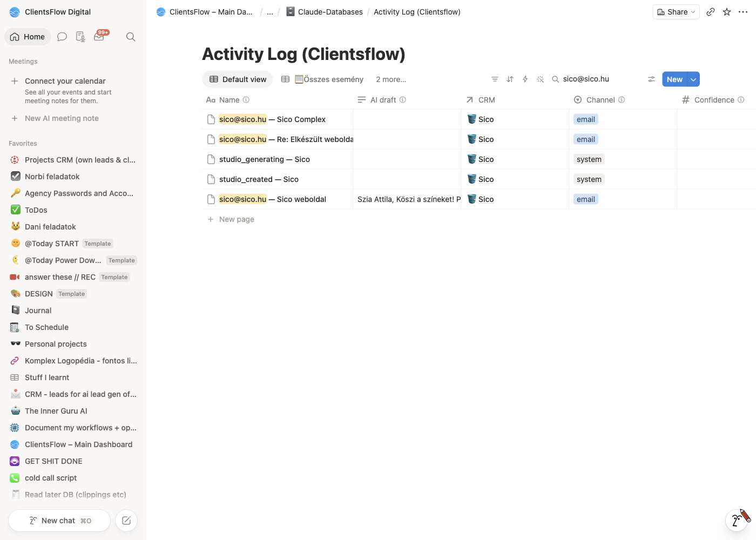Copy page link with the link icon
This screenshot has height=540, width=756.
711,12
